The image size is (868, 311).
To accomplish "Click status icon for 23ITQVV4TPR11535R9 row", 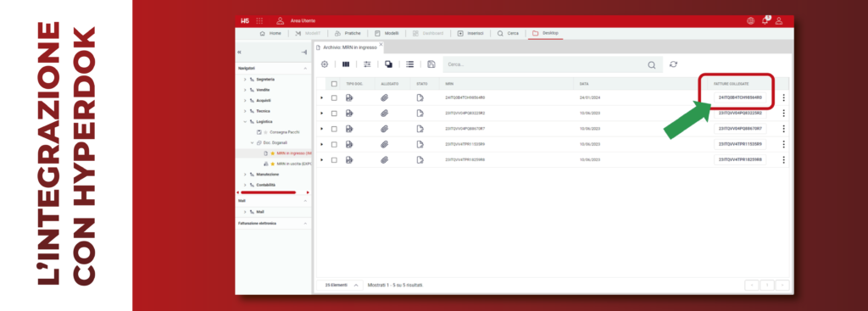I will pos(420,144).
